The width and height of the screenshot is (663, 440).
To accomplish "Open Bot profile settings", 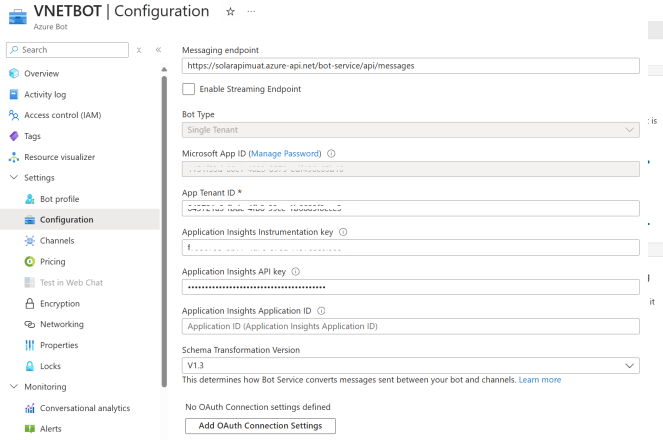I will 60,199.
